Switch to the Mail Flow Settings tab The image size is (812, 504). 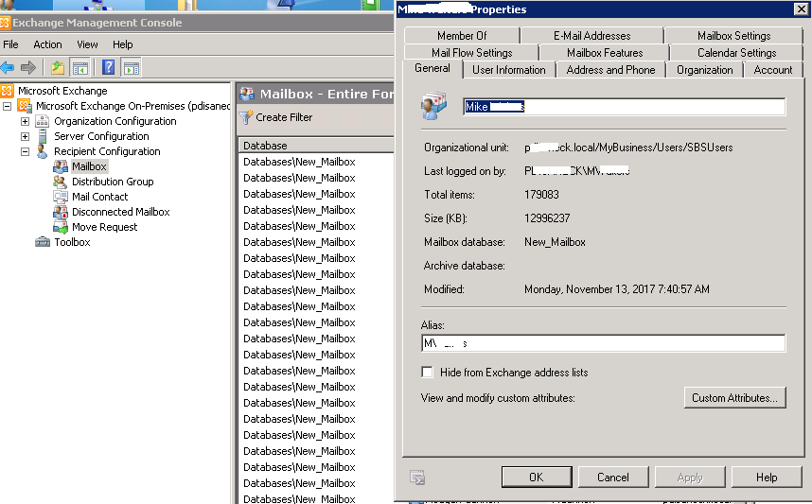(471, 53)
